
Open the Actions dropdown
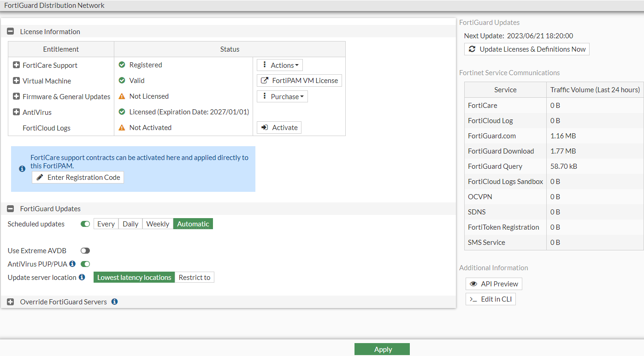pyautogui.click(x=279, y=65)
